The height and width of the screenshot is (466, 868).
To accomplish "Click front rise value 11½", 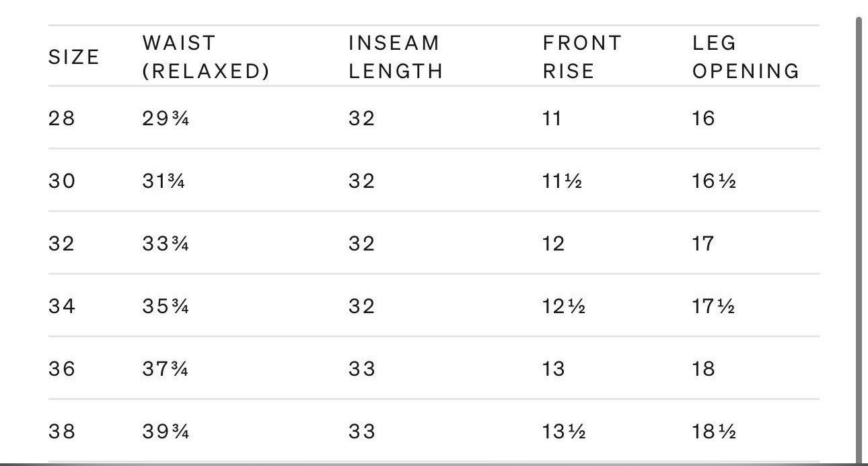I will tap(562, 181).
